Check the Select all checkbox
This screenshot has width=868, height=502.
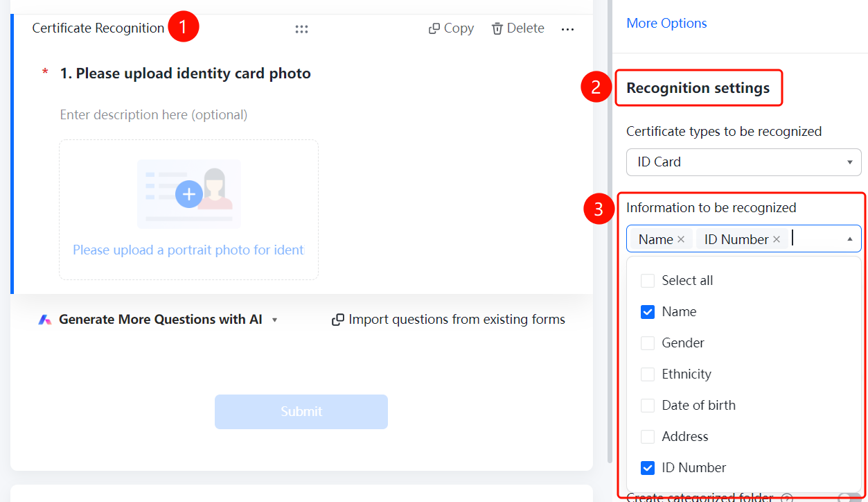coord(648,281)
